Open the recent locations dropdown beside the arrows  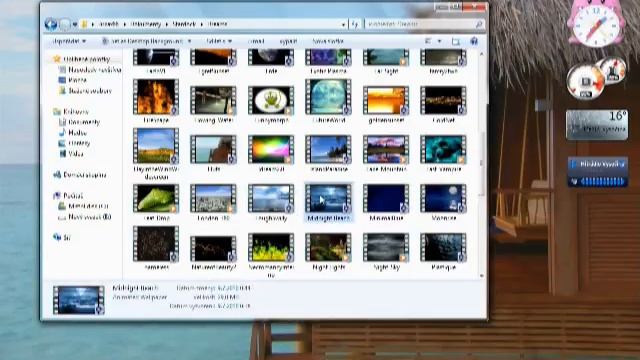[75, 24]
